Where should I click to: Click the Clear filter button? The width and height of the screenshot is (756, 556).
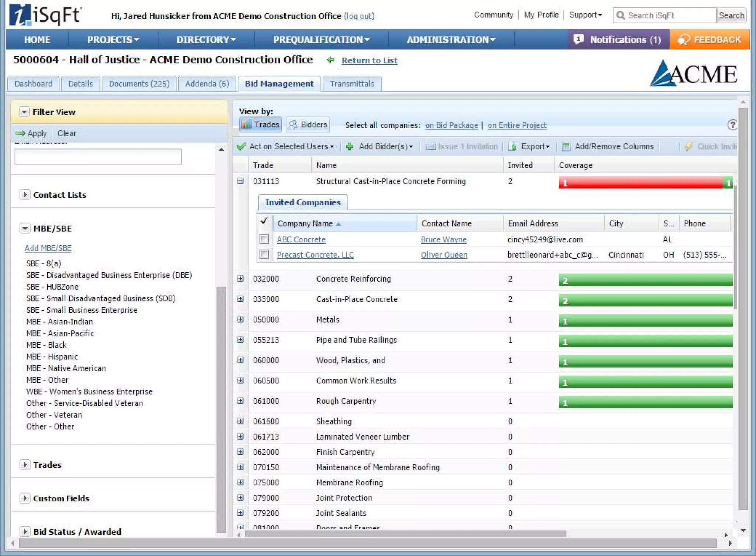(66, 133)
